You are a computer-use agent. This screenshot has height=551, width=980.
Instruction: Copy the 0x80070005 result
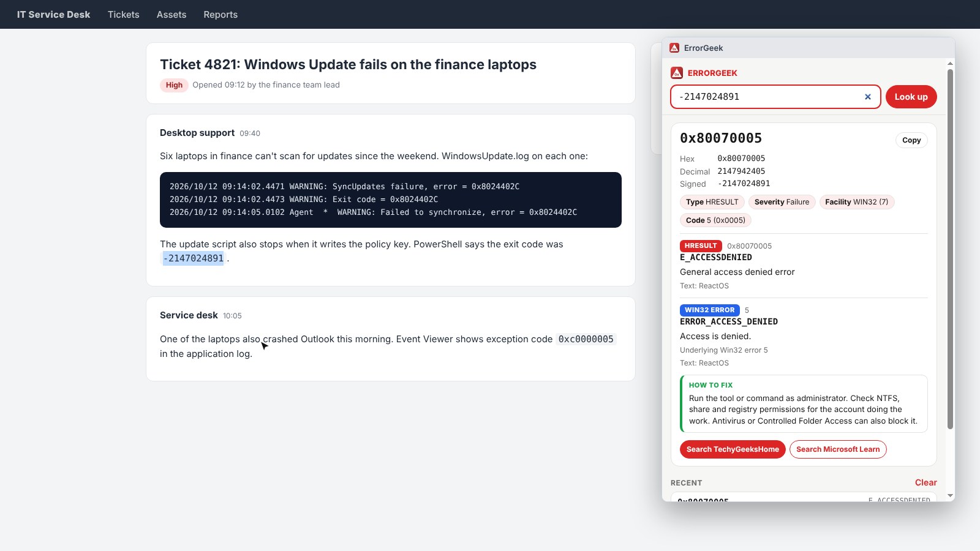pos(911,140)
